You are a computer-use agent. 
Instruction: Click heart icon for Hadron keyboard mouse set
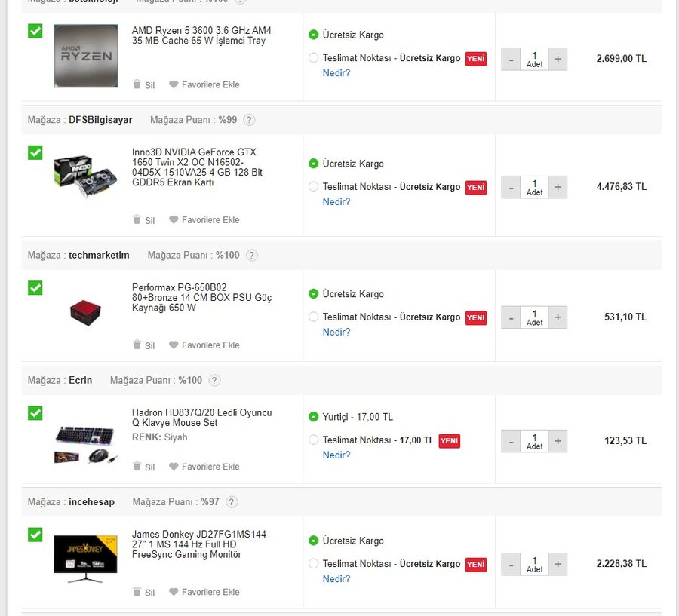[x=174, y=467]
